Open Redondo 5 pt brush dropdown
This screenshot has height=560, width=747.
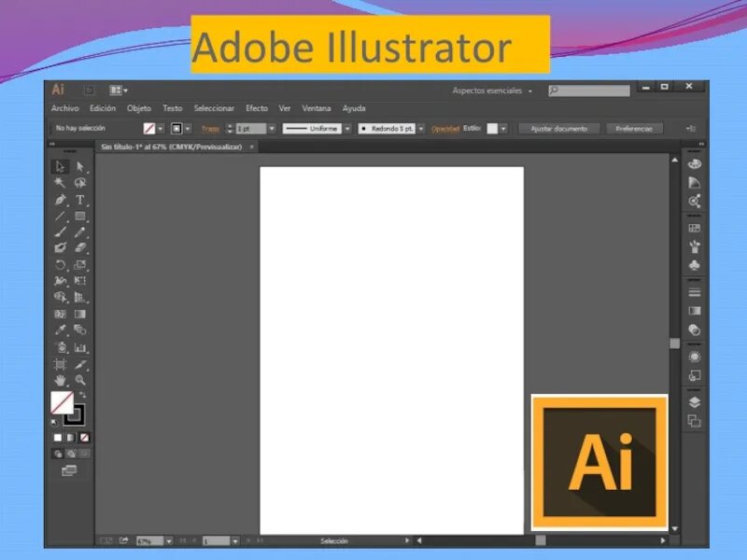pos(421,129)
